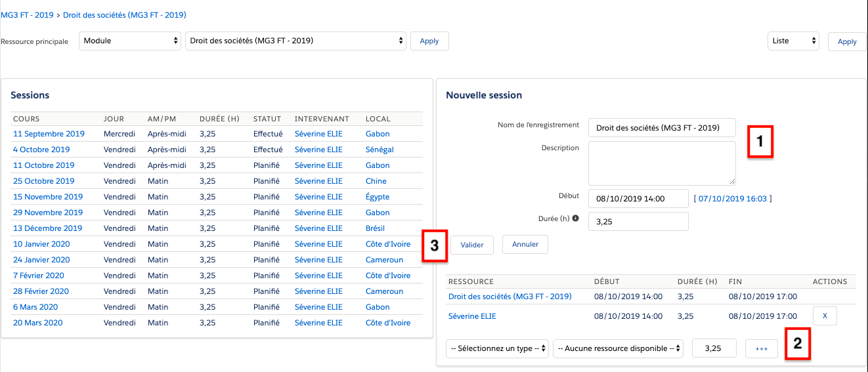This screenshot has width=868, height=372.
Task: Click the info icon next to Durée (h)
Action: pos(576,218)
